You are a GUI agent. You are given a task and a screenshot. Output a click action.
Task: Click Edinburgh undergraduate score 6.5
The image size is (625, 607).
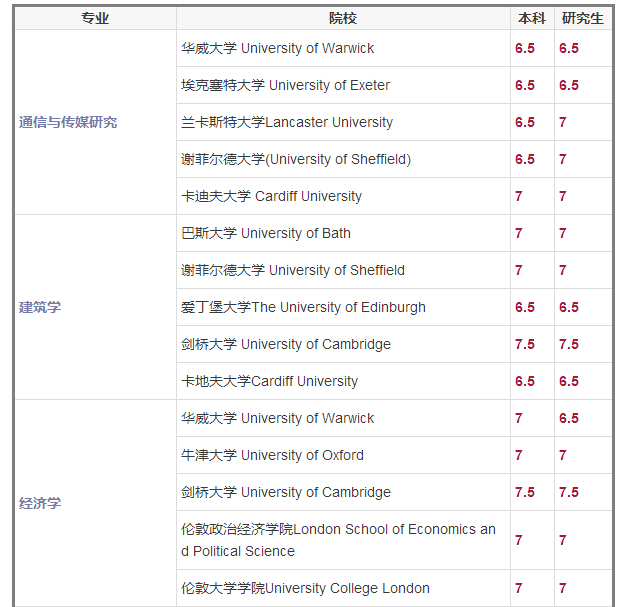[525, 307]
